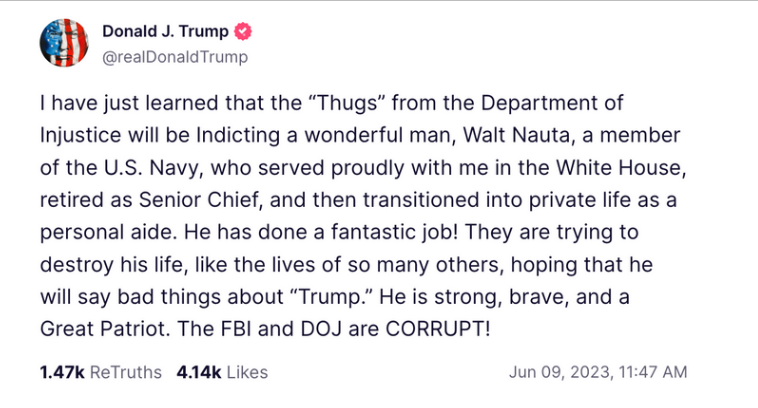The width and height of the screenshot is (758, 408).
Task: Click the quoted word “Thugs”
Action: pos(347,103)
